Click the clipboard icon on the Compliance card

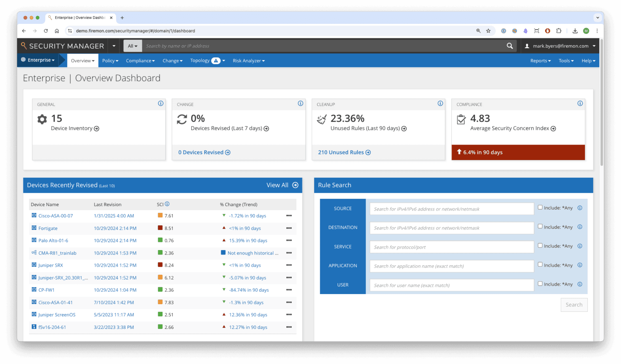coord(461,119)
